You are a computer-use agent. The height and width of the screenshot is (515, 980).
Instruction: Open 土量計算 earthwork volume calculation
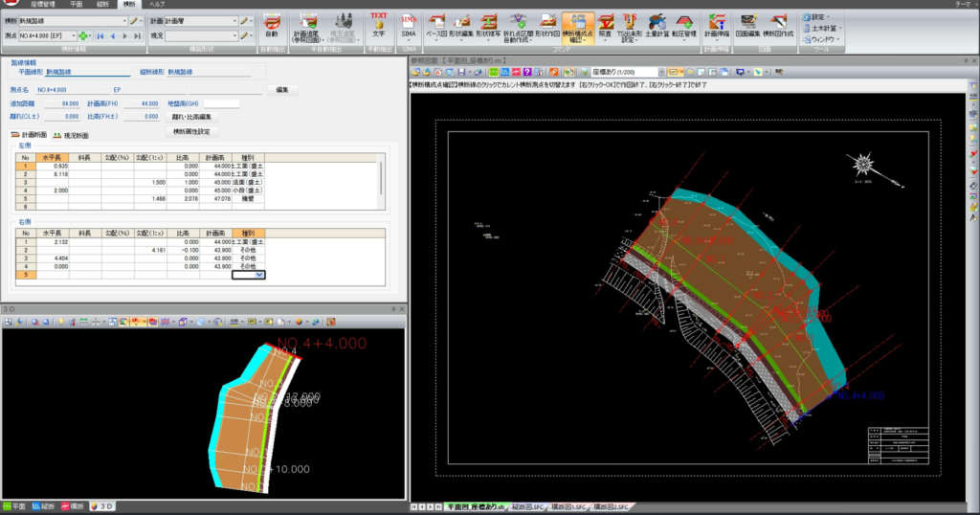(x=657, y=25)
